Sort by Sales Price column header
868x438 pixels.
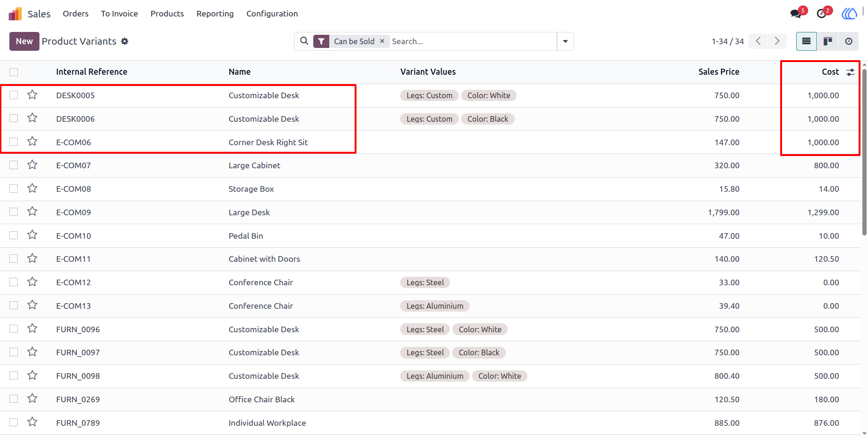(x=719, y=72)
